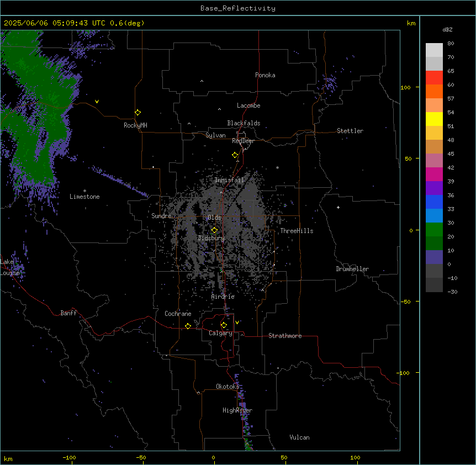Click the Base_Reflectivity title text
The image size is (476, 465).
coord(238,8)
